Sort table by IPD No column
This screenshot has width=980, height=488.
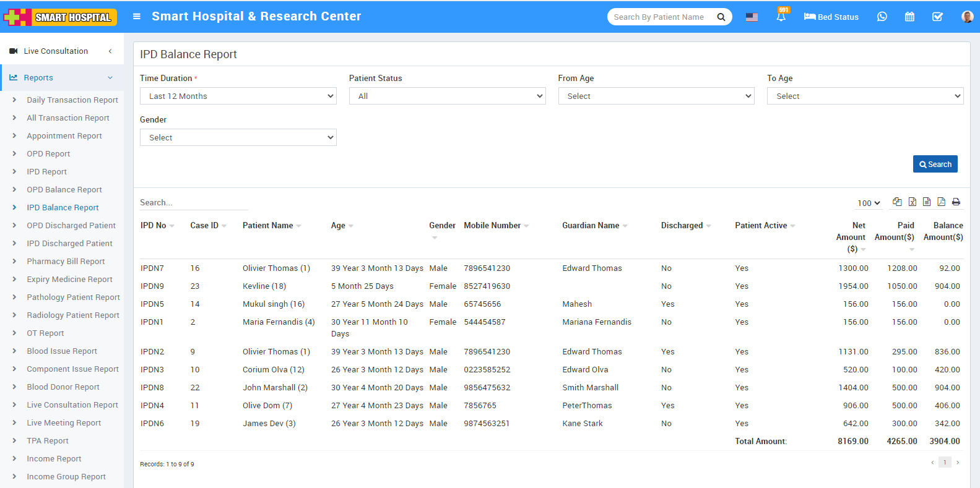click(157, 226)
